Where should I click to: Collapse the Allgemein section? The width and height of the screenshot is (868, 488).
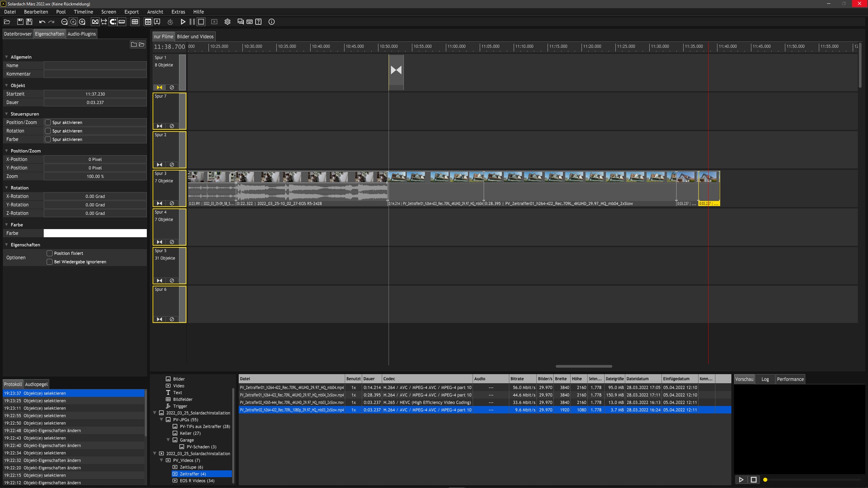pyautogui.click(x=6, y=57)
